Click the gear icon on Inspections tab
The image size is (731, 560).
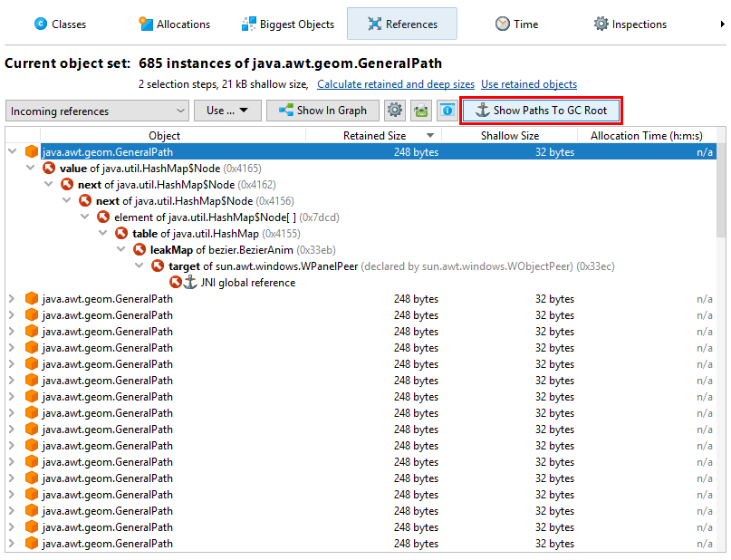[x=601, y=24]
